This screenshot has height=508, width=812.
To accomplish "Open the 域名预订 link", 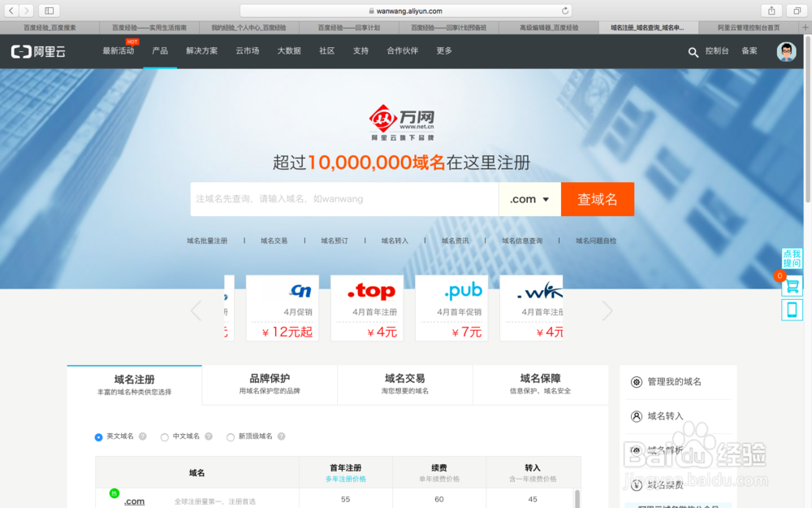I will click(335, 241).
